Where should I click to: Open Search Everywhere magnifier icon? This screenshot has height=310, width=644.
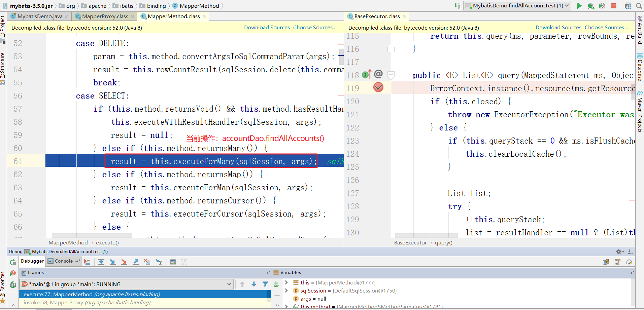(x=639, y=6)
